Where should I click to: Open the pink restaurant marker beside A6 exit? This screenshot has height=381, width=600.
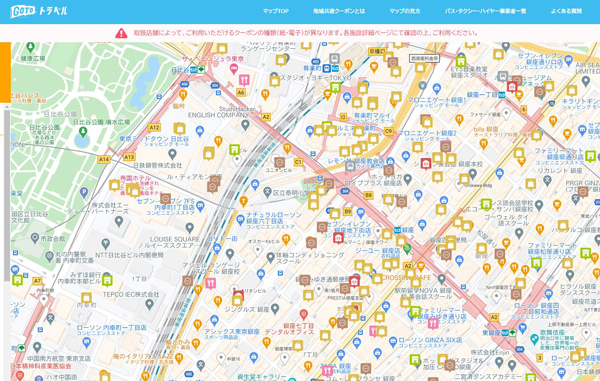(x=244, y=80)
